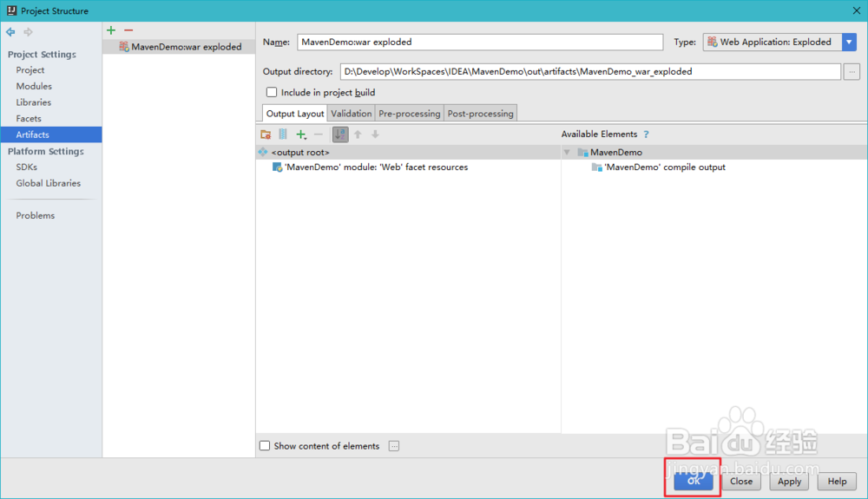The height and width of the screenshot is (499, 868).
Task: Click the Apply button
Action: coord(789,482)
